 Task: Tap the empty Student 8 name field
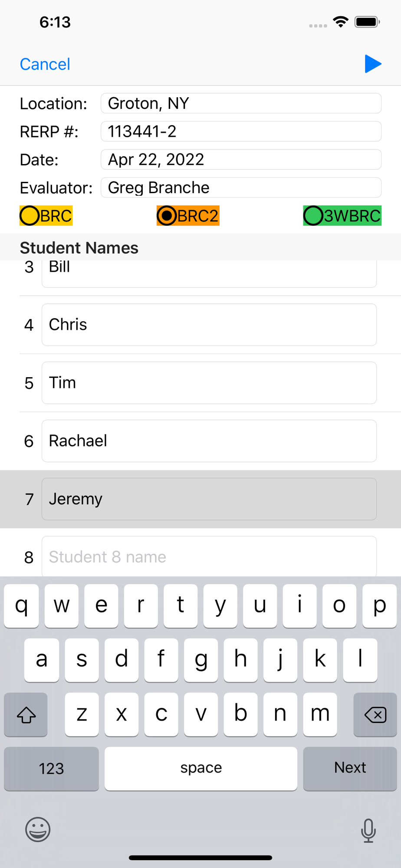point(209,556)
